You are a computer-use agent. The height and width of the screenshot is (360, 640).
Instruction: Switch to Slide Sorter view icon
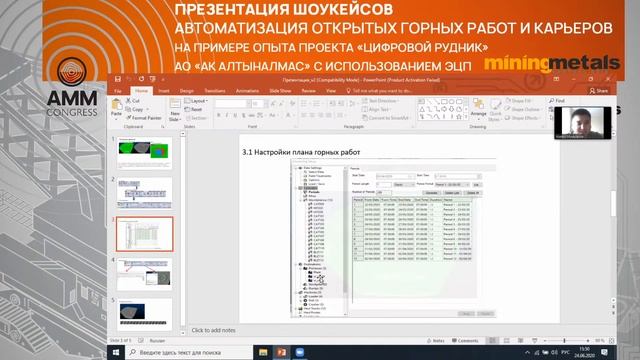click(x=507, y=340)
